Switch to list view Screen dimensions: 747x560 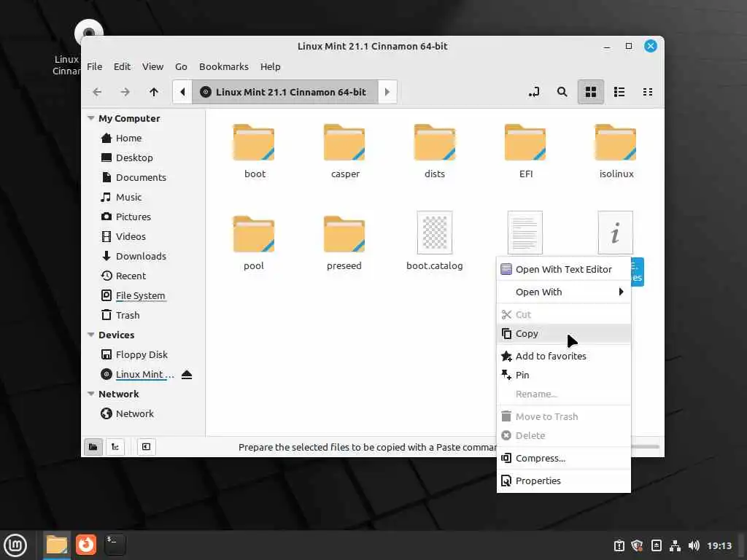click(x=619, y=92)
